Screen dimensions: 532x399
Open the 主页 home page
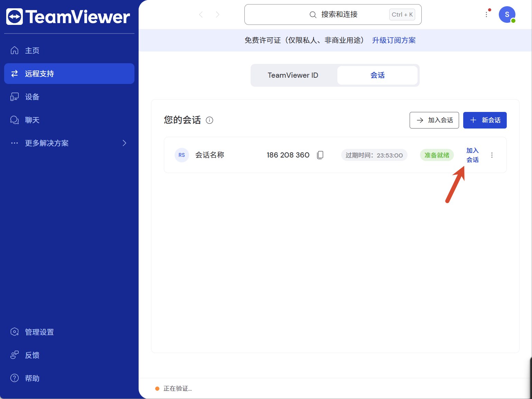coord(69,50)
